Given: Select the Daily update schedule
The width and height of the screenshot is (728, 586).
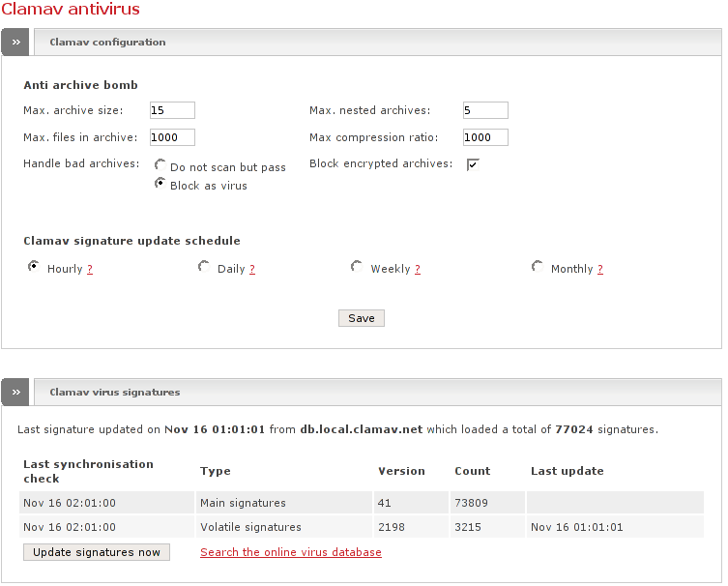Looking at the screenshot, I should pyautogui.click(x=204, y=266).
